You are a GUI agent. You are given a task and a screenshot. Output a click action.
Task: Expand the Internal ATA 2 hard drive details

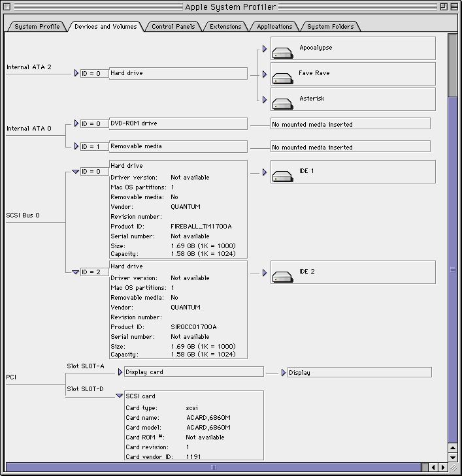pyautogui.click(x=76, y=73)
